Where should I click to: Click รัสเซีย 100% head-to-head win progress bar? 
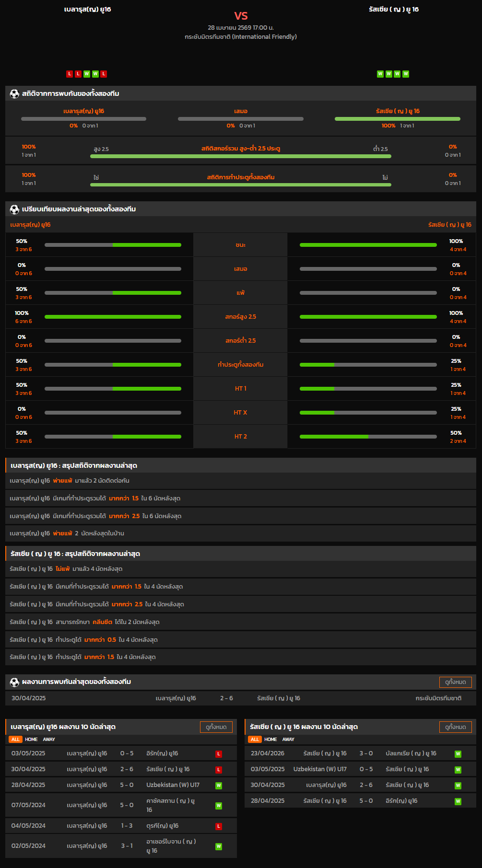click(x=397, y=119)
